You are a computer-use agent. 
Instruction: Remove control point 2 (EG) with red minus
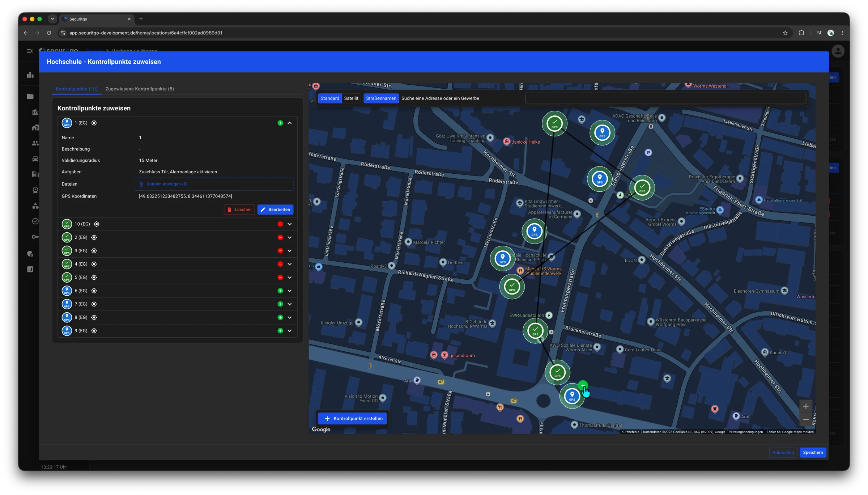click(x=280, y=237)
